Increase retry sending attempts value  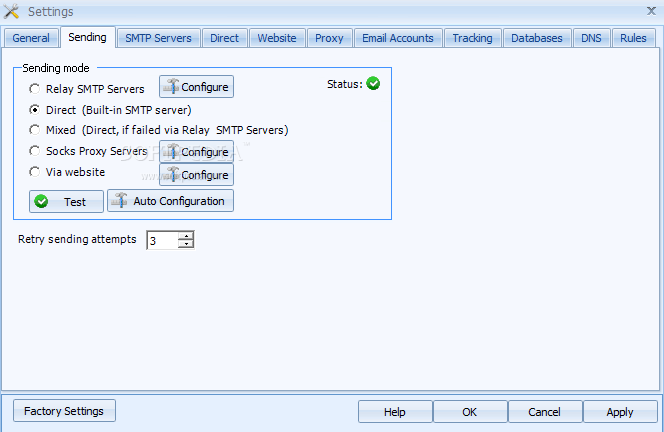click(x=186, y=236)
